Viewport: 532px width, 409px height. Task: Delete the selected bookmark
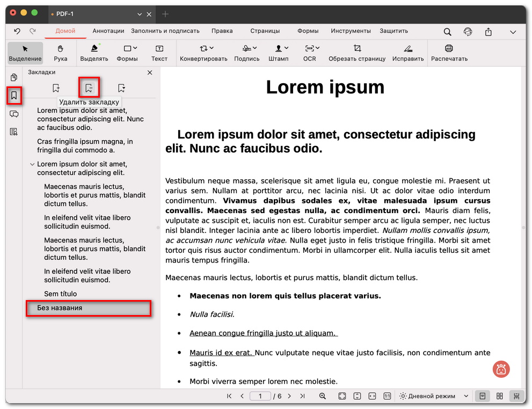(x=89, y=87)
